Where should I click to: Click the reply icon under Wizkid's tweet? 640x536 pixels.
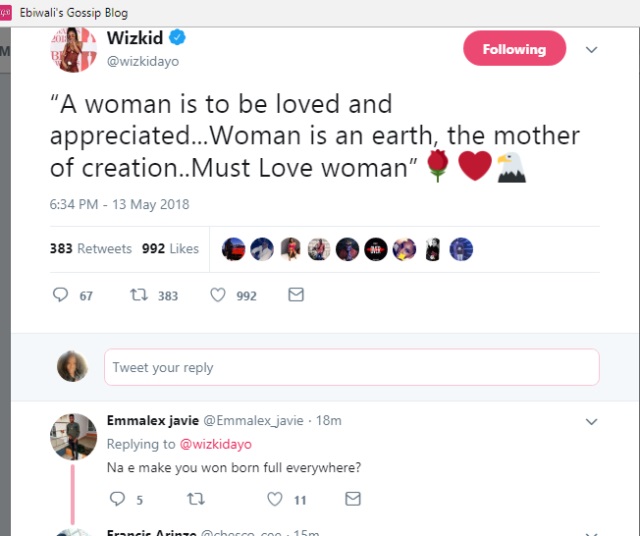pos(60,296)
